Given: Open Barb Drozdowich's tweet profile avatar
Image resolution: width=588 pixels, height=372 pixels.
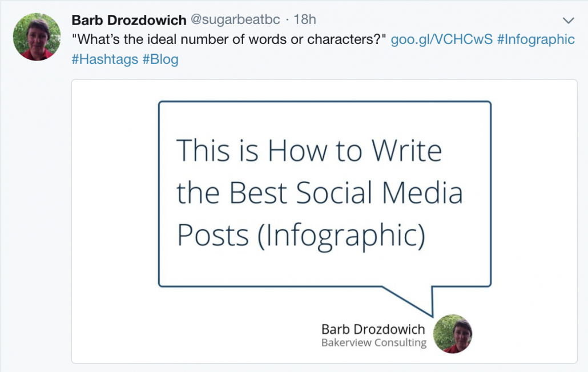Looking at the screenshot, I should pyautogui.click(x=37, y=37).
